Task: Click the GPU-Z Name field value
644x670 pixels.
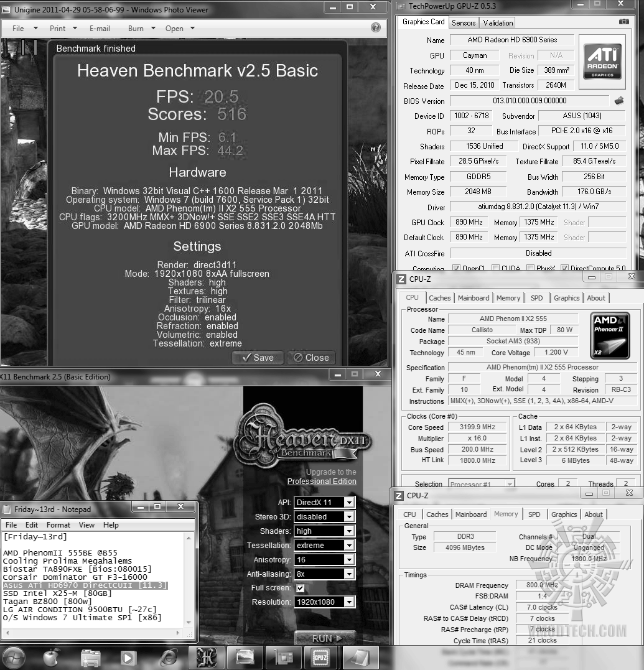Action: pos(512,40)
